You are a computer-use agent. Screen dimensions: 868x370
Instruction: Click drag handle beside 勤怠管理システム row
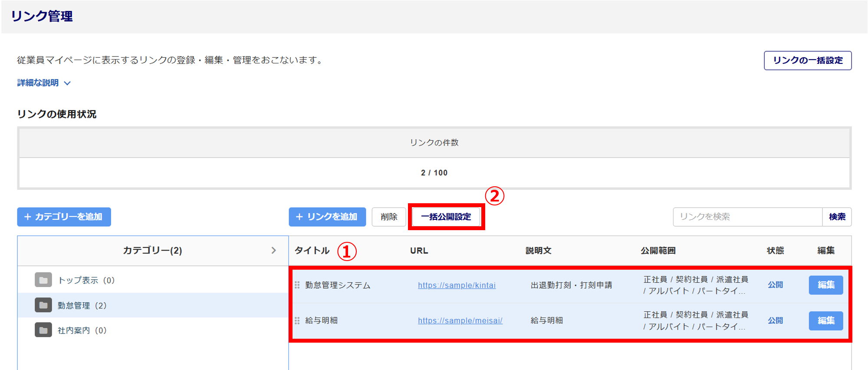click(297, 285)
